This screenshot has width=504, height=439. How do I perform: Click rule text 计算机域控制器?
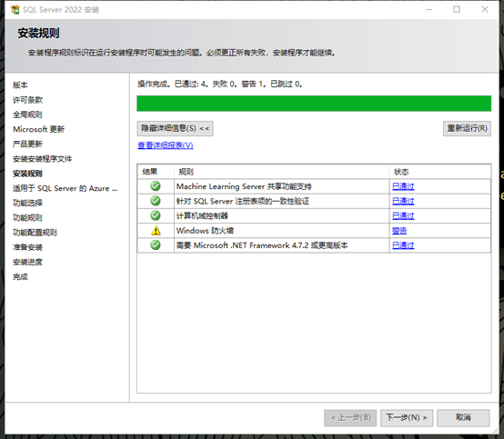click(x=202, y=215)
